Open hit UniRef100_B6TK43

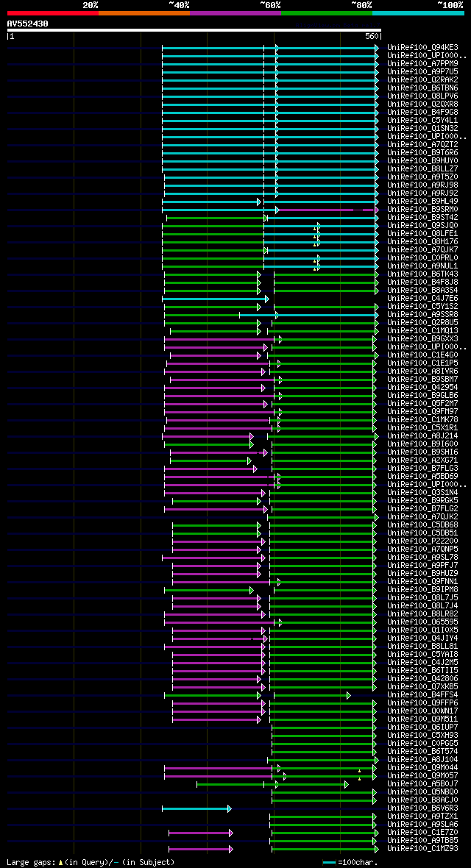422,274
